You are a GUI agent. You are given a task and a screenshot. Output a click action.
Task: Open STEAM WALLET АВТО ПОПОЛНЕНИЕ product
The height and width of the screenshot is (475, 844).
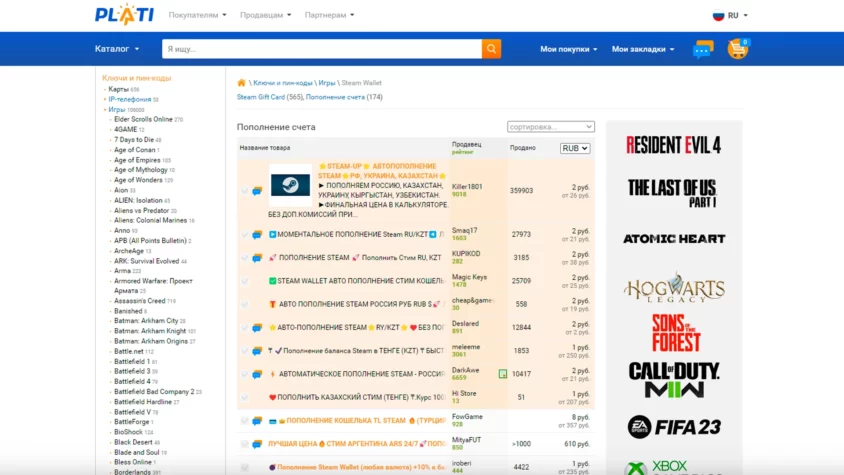click(x=356, y=281)
